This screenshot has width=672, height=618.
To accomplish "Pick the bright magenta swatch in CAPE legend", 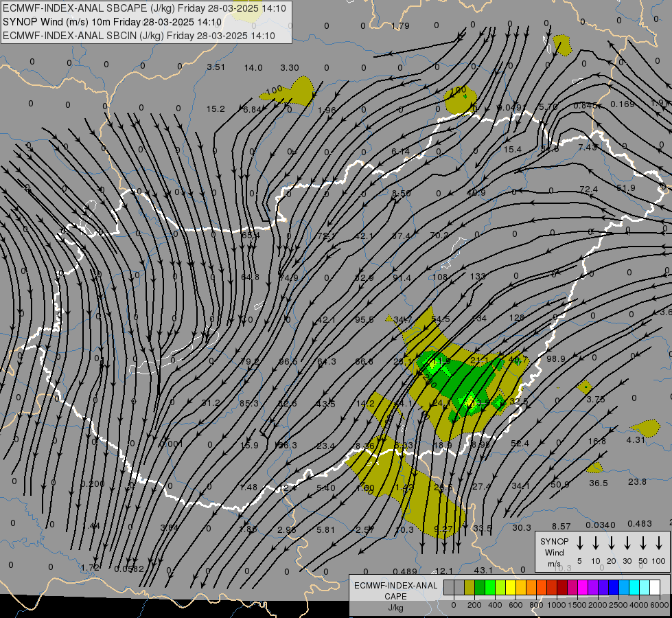I will point(583,587).
